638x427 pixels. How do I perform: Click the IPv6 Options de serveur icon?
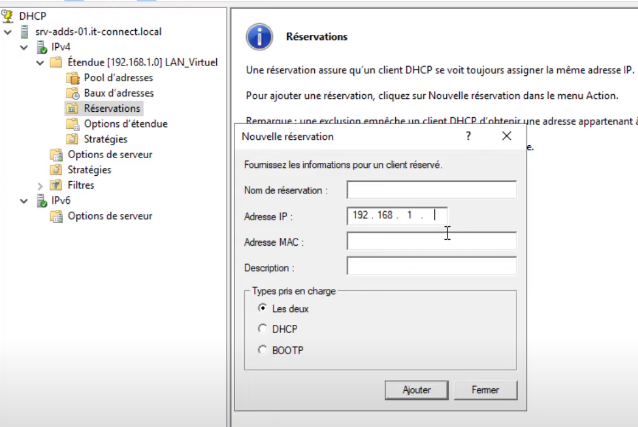[56, 216]
